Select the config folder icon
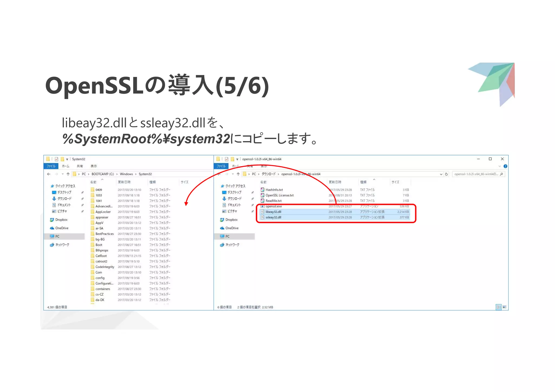The height and width of the screenshot is (392, 555). 92,278
